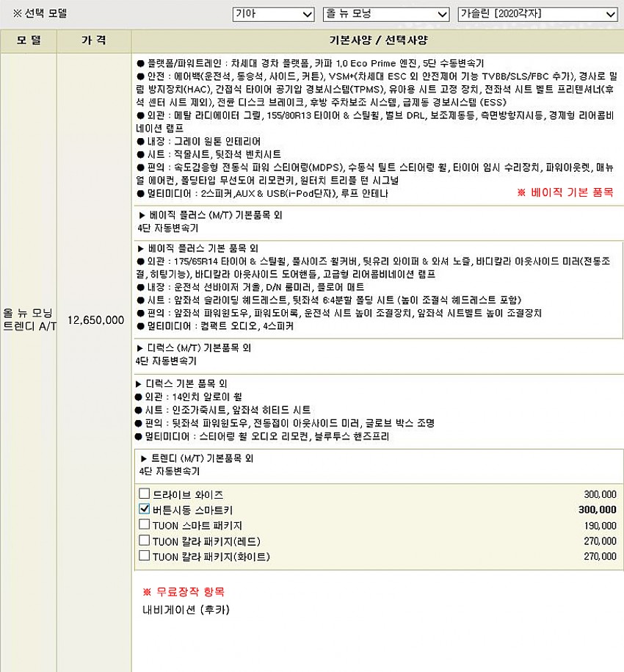Click the arrow next to 트렌디 (M/T) 기본품목 외
624x672 pixels.
(x=144, y=458)
